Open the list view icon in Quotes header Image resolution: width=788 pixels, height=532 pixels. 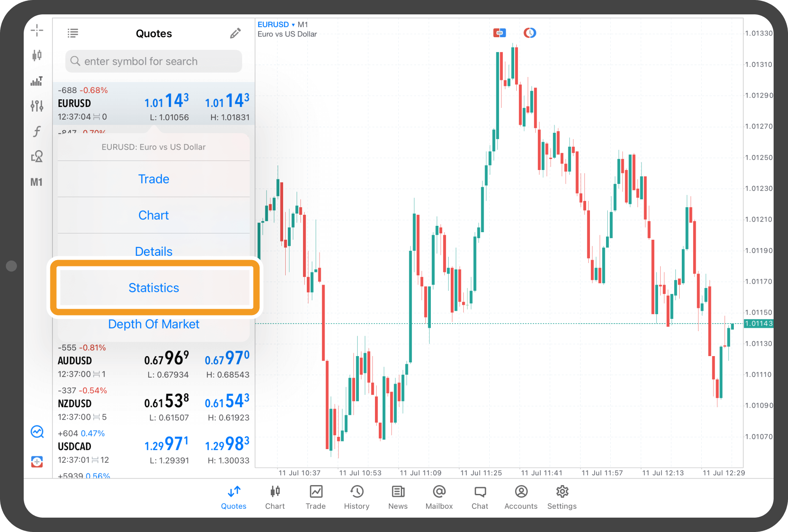[x=73, y=33]
